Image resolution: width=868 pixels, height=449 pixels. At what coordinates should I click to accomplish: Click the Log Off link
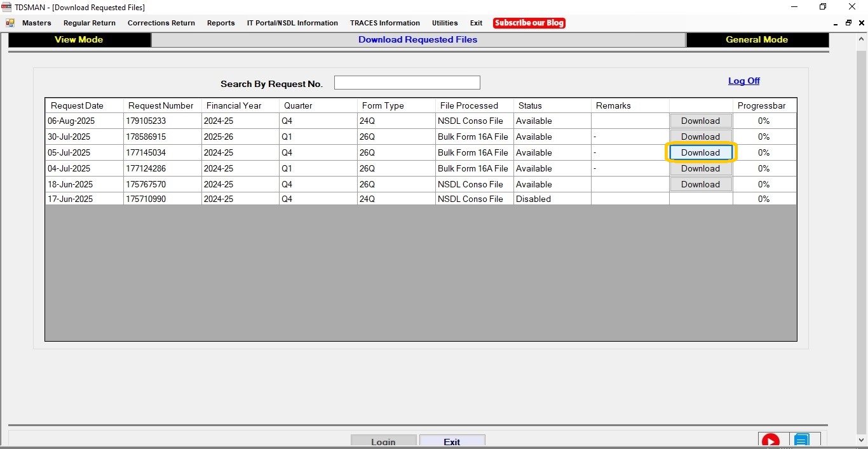(x=743, y=81)
